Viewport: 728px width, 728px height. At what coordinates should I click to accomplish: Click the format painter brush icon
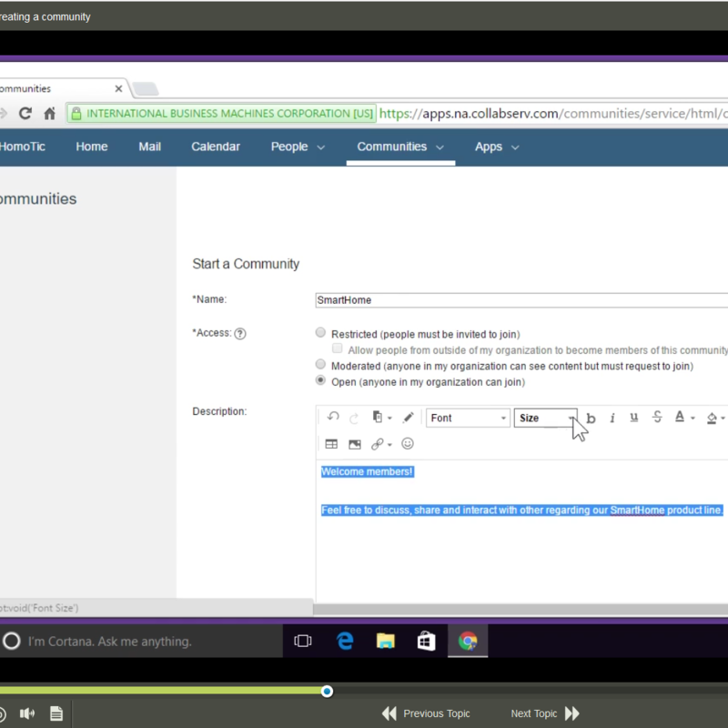coord(408,417)
